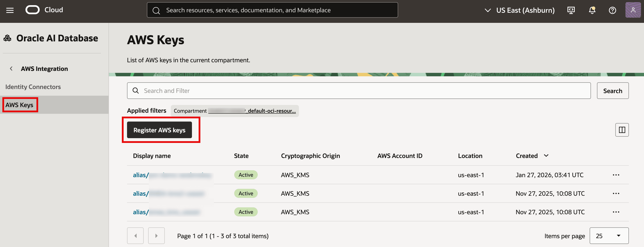Click the Oracle Cloud logo
644x247 pixels.
tap(33, 10)
